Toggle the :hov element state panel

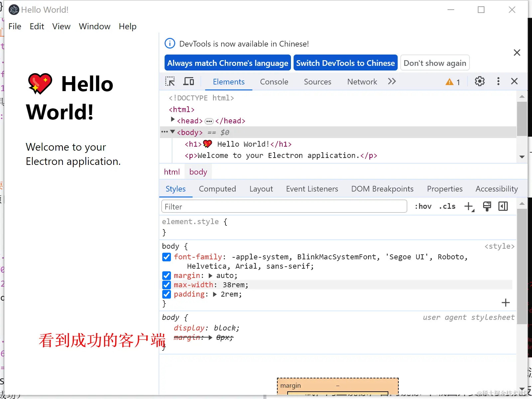[x=423, y=206]
